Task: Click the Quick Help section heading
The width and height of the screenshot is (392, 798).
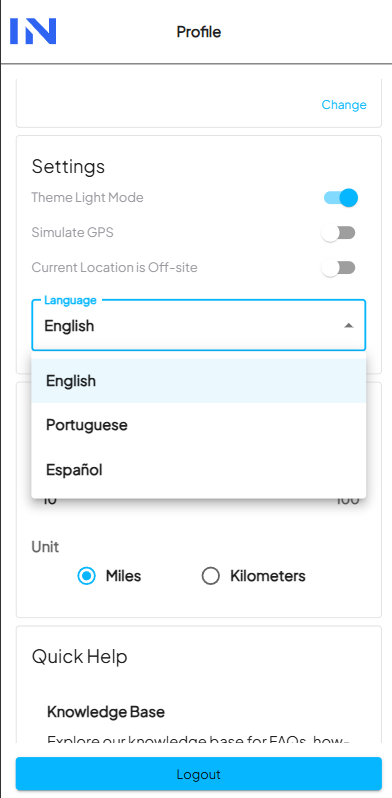Action: click(x=79, y=657)
